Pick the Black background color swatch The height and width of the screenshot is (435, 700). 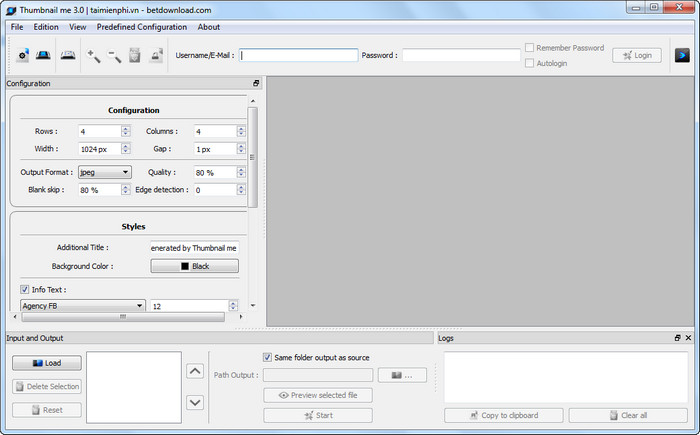(194, 266)
